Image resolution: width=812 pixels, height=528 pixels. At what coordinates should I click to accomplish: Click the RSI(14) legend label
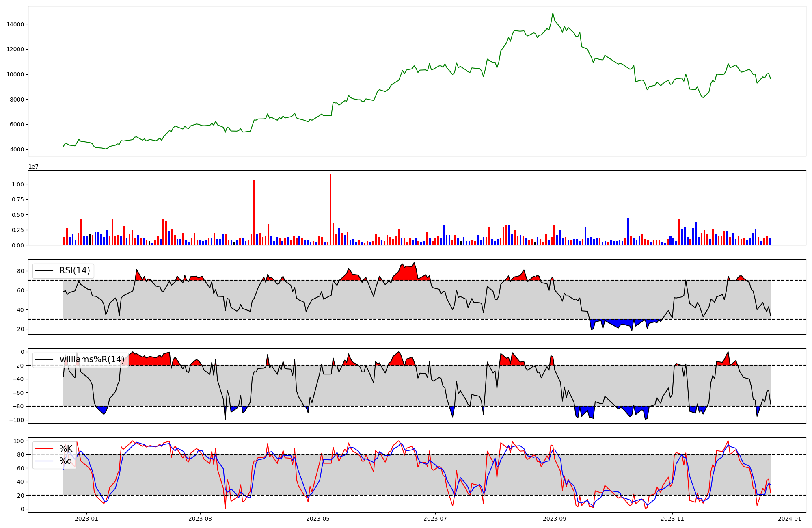(x=75, y=270)
